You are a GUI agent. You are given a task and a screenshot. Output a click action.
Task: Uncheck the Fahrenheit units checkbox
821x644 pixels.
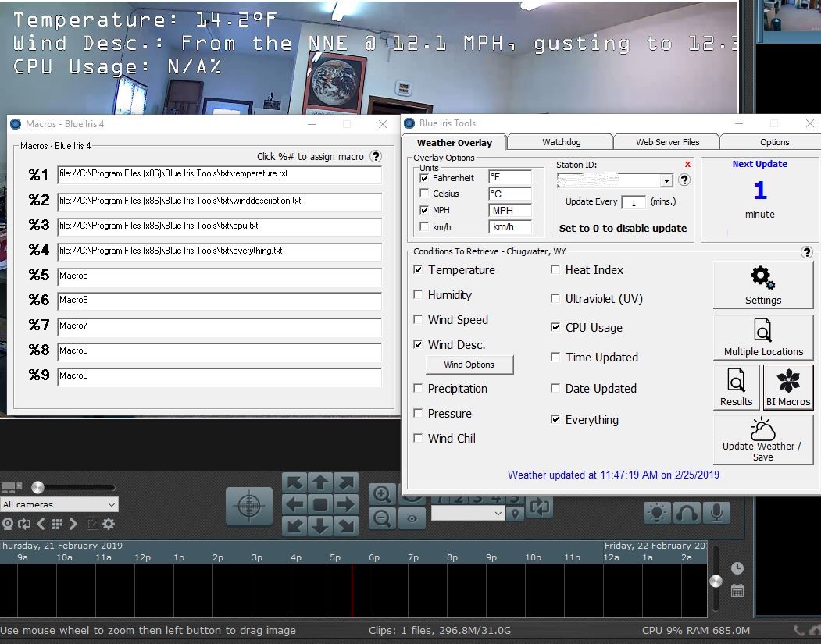(424, 178)
